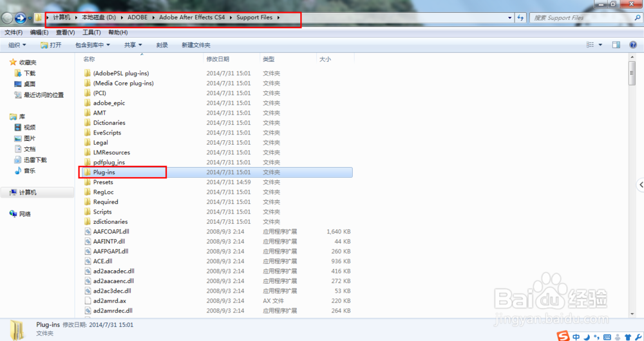
Task: Open Pictures (图片) library
Action: [x=25, y=138]
